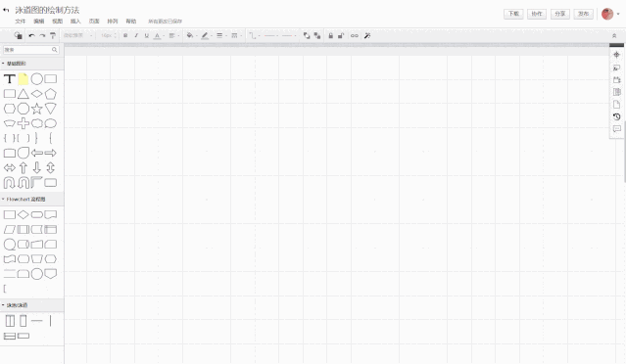Viewport: 626px width, 364px height.
Task: Click the insert link chain icon
Action: pyautogui.click(x=354, y=35)
